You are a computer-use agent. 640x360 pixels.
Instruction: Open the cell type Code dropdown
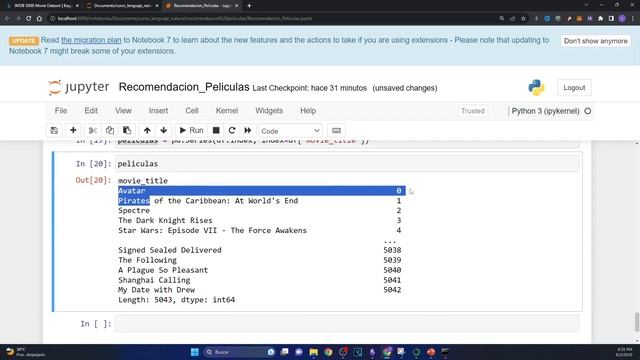pyautogui.click(x=290, y=131)
